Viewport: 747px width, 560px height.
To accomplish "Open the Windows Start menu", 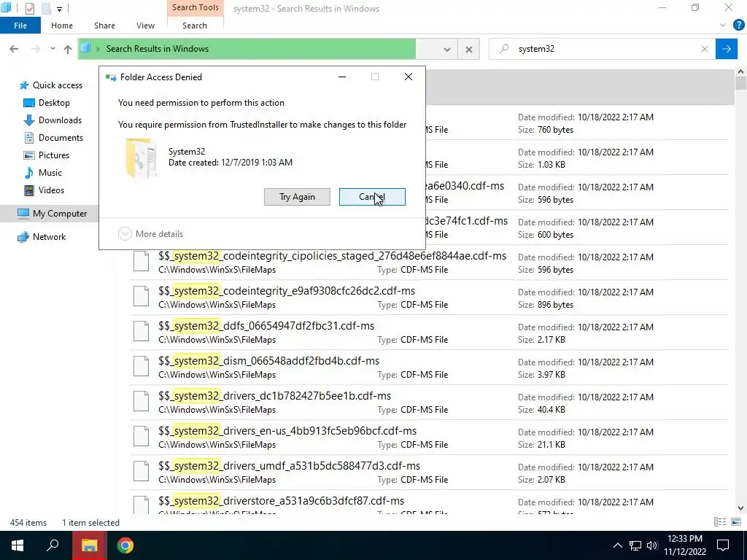I will point(18,545).
